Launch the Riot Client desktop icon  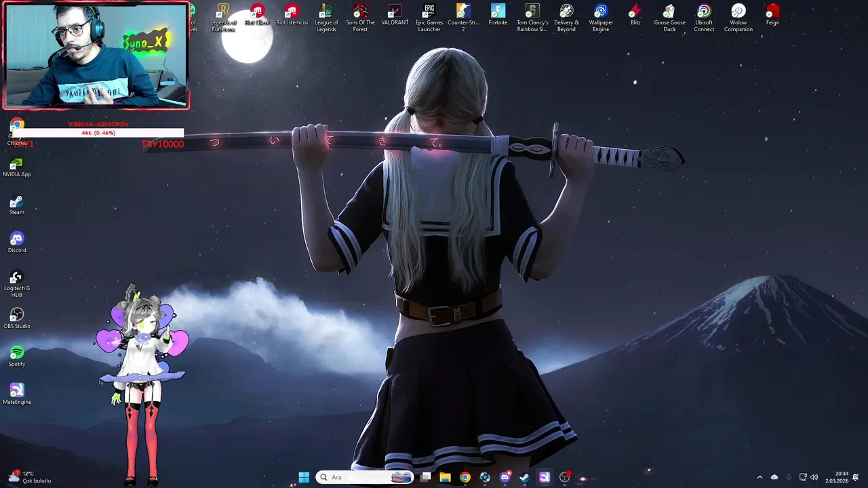point(257,15)
